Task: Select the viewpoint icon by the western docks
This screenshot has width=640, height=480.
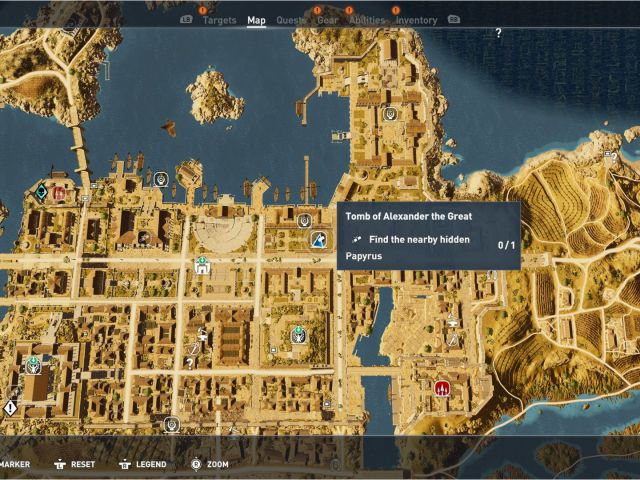Action: click(x=161, y=179)
